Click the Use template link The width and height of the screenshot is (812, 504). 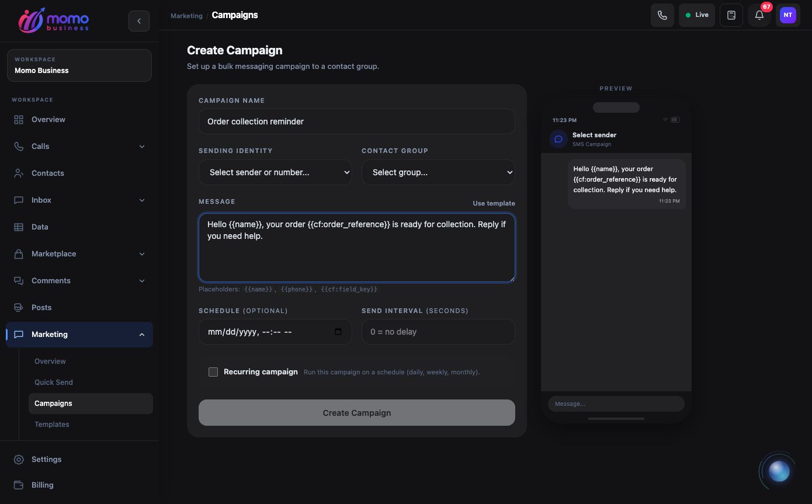(494, 203)
